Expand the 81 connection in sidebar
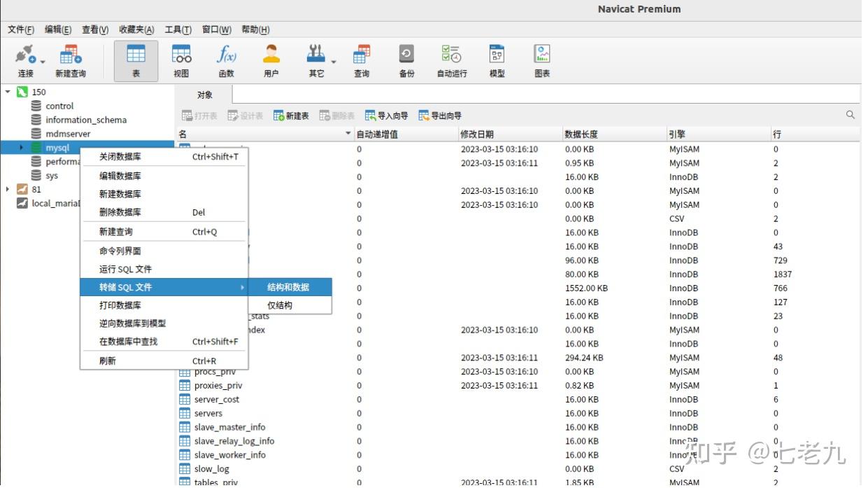 point(8,189)
